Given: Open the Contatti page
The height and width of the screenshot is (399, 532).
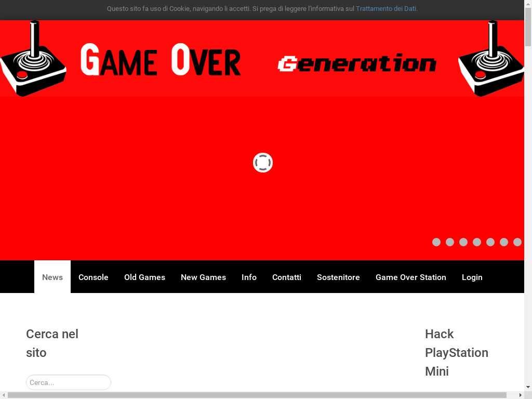Looking at the screenshot, I should [x=287, y=277].
